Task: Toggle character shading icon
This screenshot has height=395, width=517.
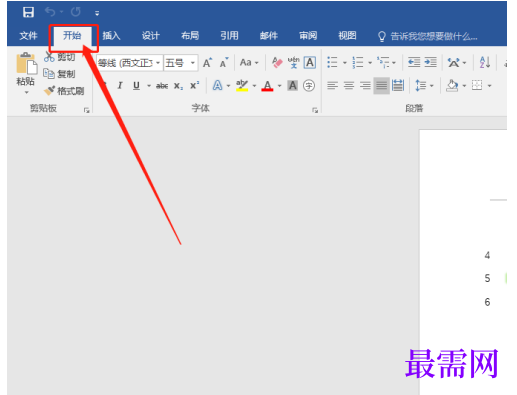Action: click(293, 86)
